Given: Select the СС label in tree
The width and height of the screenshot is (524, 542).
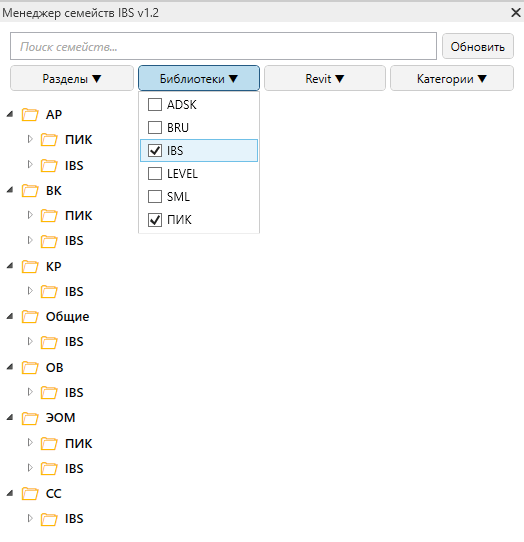Looking at the screenshot, I should pos(54,494).
